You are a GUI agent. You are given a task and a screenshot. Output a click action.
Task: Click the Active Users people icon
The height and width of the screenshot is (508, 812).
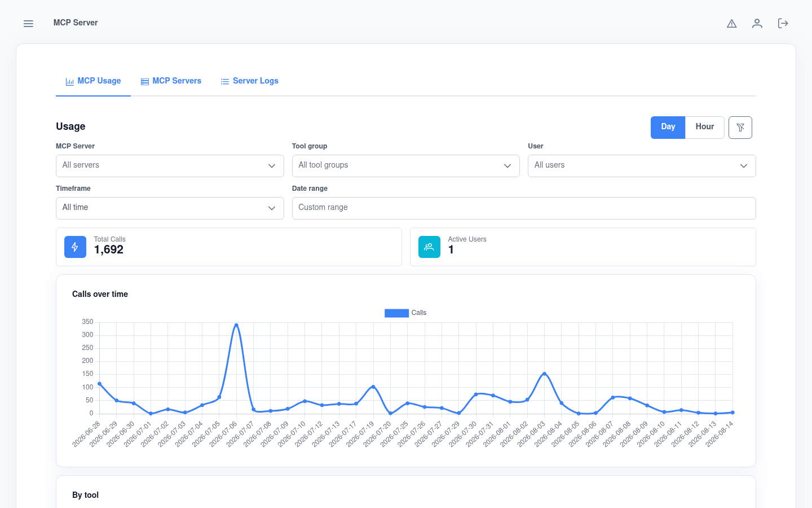[x=429, y=247]
